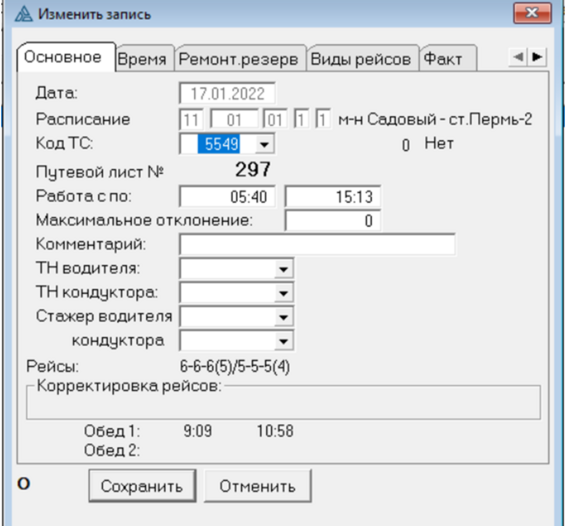Click the Максимальное отклонение field

(333, 221)
